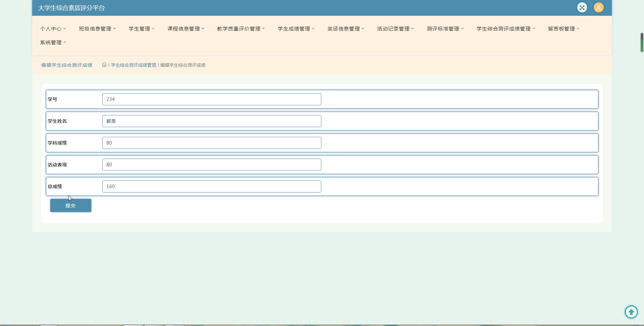Click the 总成绩 input field

[212, 186]
